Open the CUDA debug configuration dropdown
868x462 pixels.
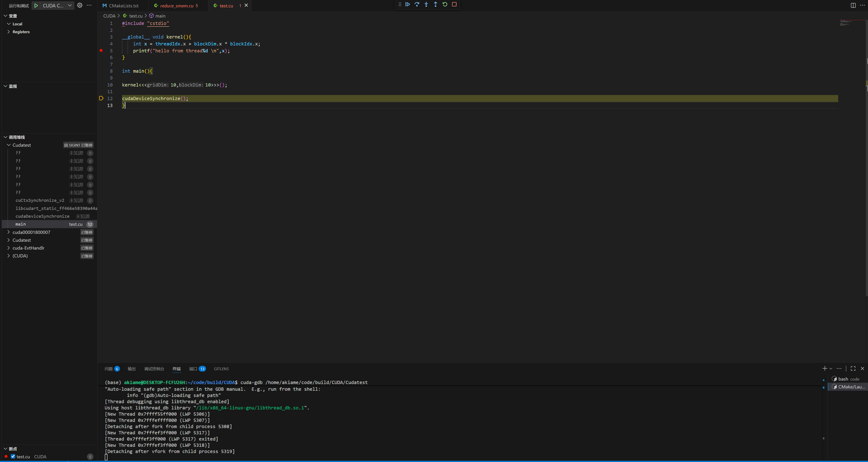point(69,5)
